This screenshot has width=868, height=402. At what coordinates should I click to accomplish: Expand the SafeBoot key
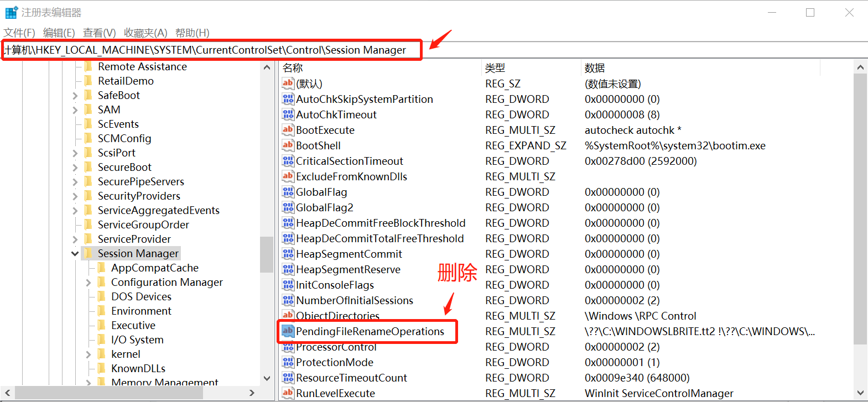click(x=75, y=96)
